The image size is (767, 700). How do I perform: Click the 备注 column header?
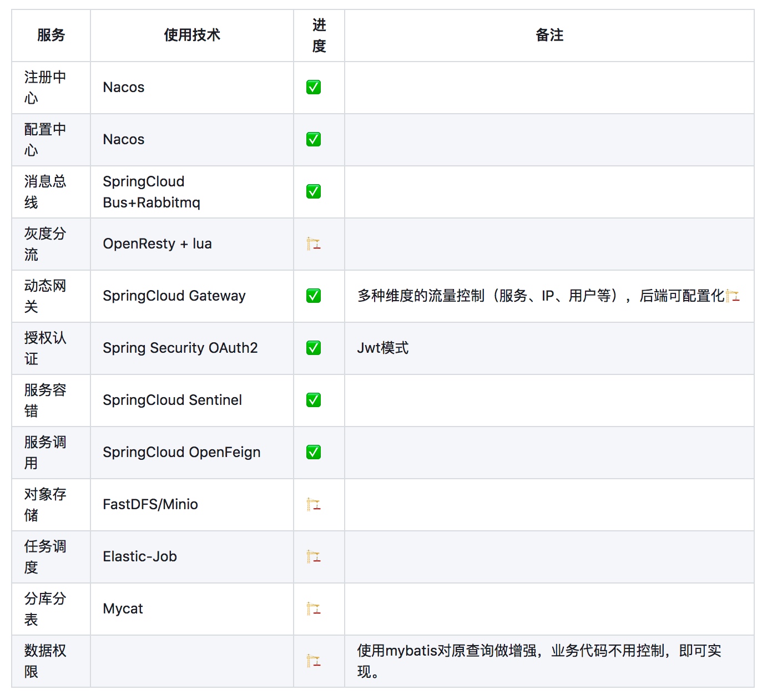pyautogui.click(x=549, y=35)
